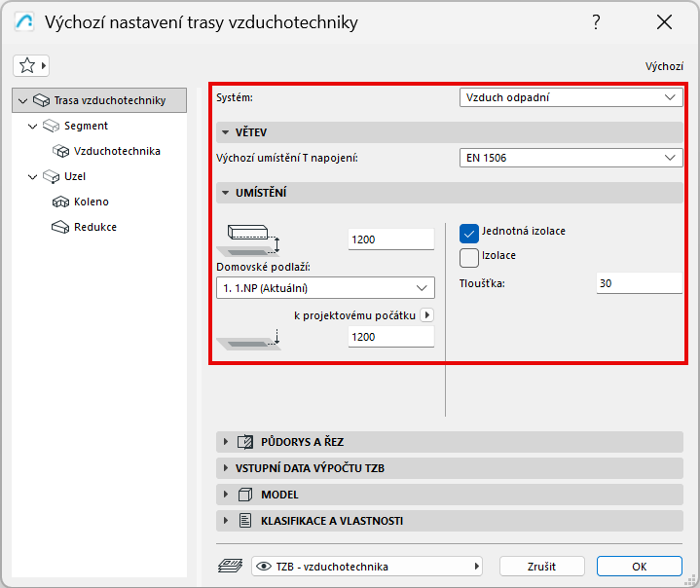Click the elevation to home story icon
This screenshot has height=588, width=700.
pyautogui.click(x=249, y=240)
